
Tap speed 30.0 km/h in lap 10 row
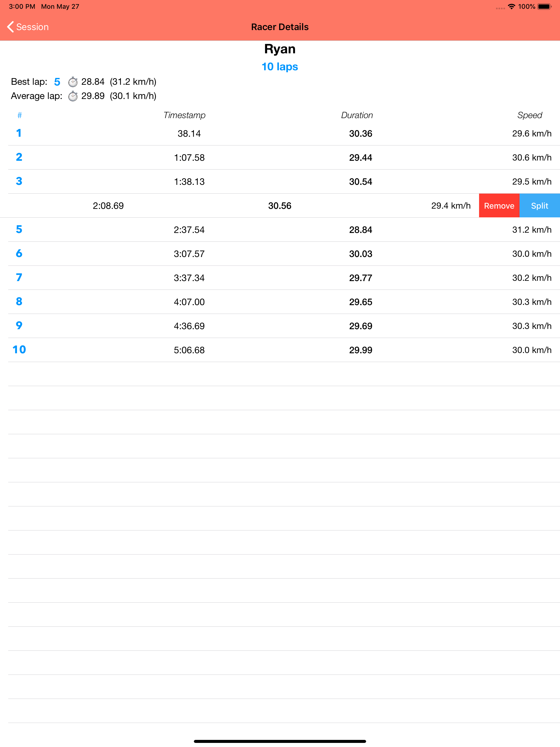click(x=532, y=350)
